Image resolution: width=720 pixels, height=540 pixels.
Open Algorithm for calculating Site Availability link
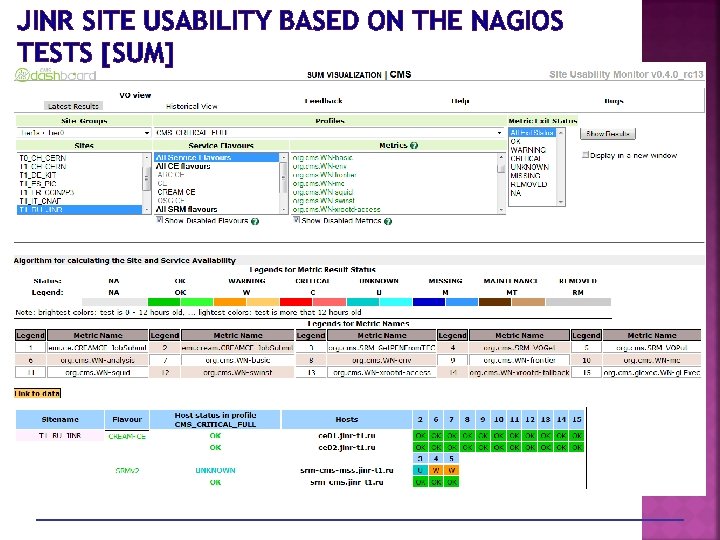[124, 260]
